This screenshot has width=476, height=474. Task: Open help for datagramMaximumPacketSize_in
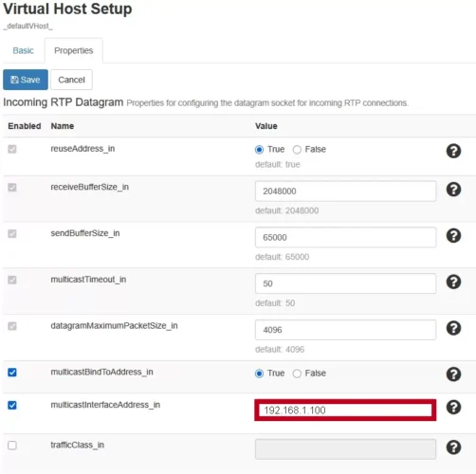(453, 328)
